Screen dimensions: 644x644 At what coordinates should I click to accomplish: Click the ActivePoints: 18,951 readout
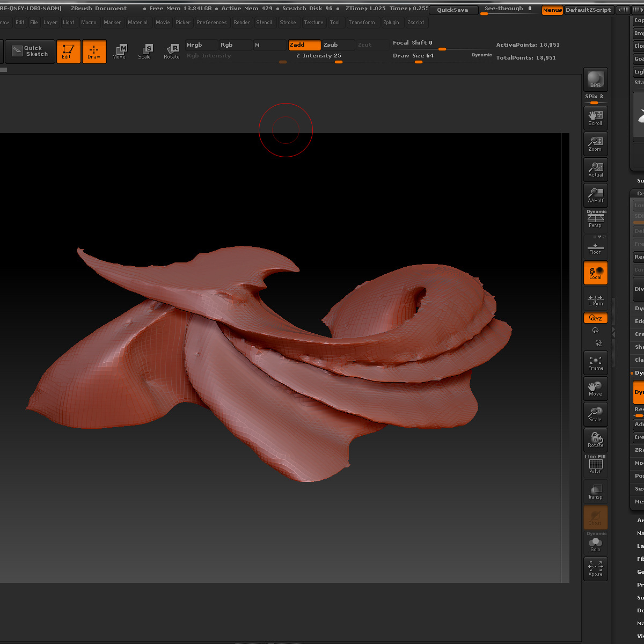[528, 45]
